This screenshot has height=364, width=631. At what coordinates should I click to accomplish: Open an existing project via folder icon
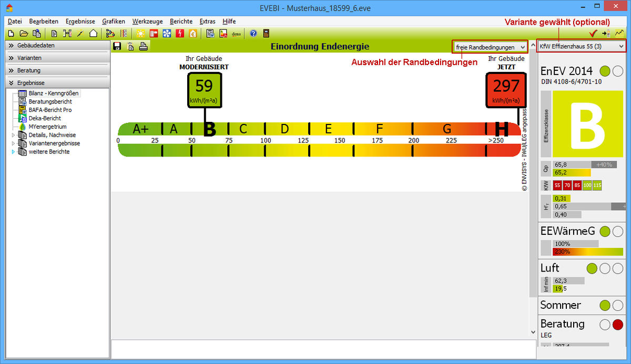coord(24,34)
